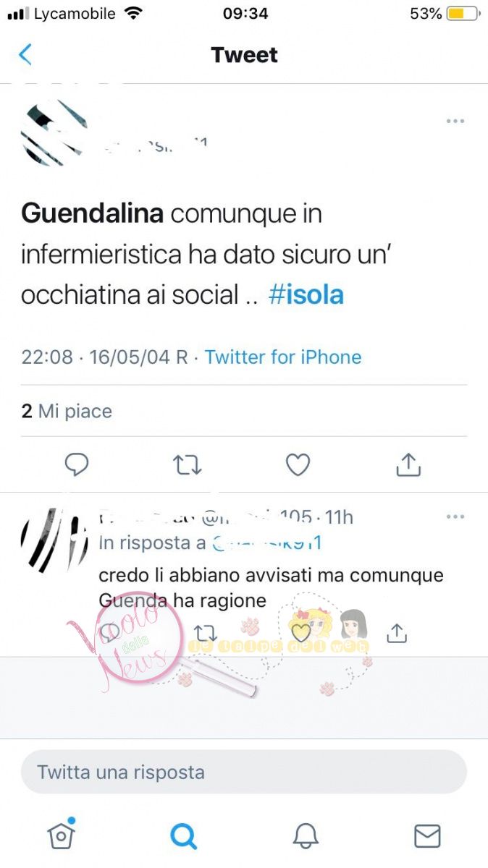Screen dimensions: 488x868
Task: Tap the Twitter for iPhone link
Action: 283,357
